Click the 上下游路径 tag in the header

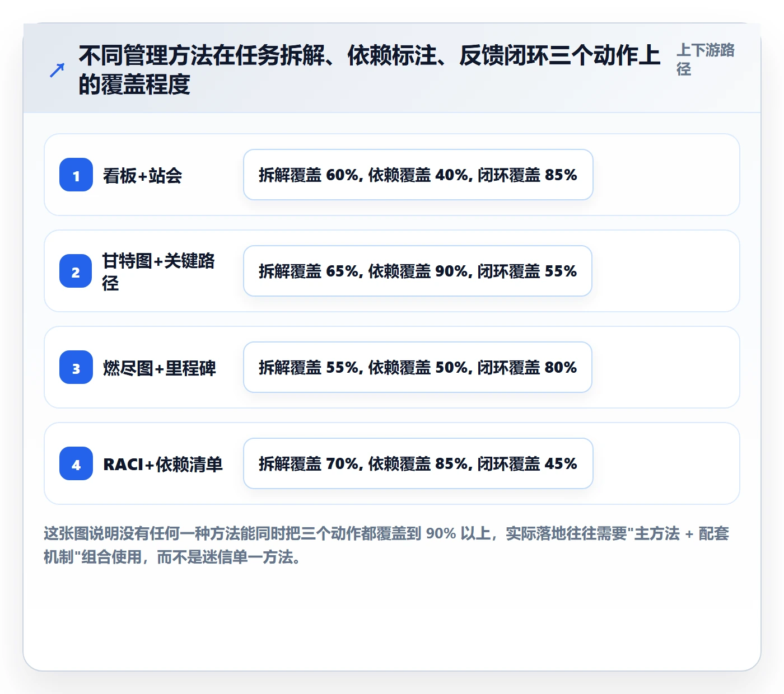706,59
